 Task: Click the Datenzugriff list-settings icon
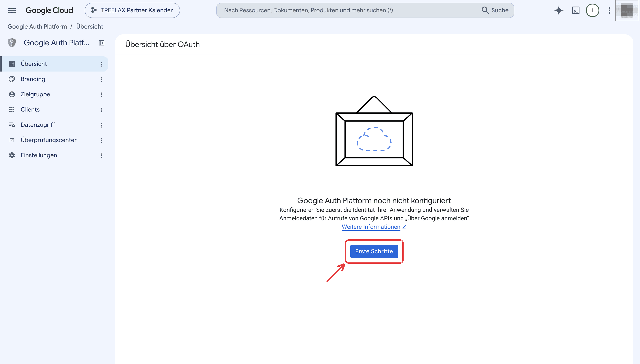[x=12, y=125]
